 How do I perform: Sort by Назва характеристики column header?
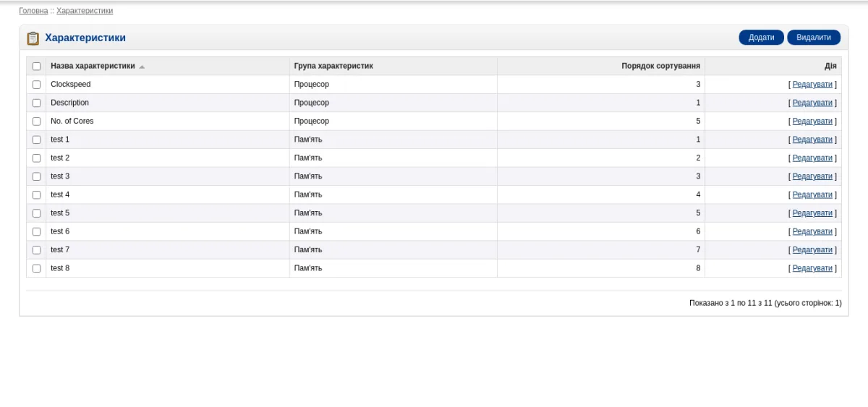[x=93, y=66]
